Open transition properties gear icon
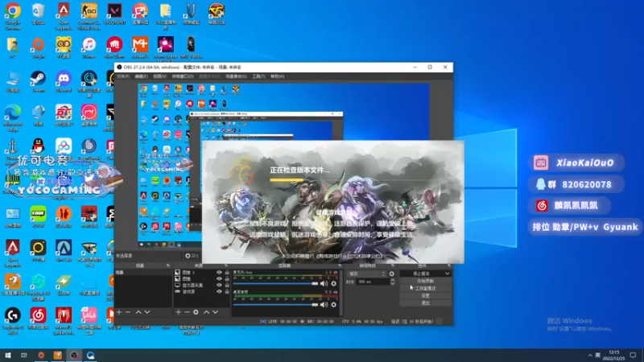Image resolution: width=644 pixels, height=362 pixels. pyautogui.click(x=392, y=274)
